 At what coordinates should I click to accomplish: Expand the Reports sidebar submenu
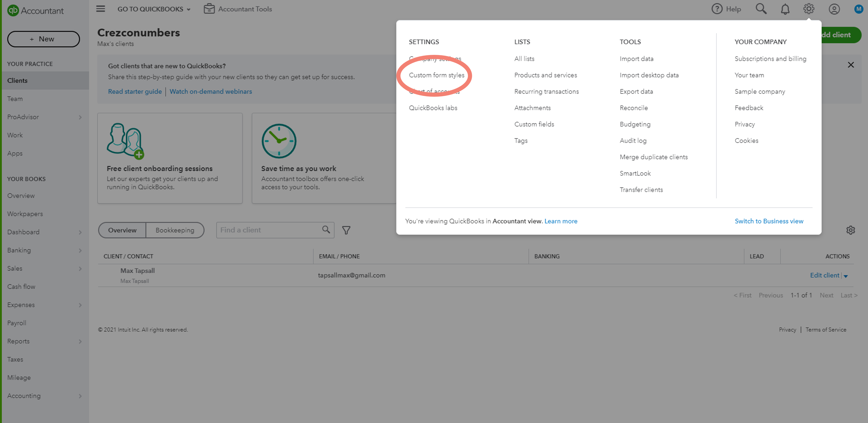pyautogui.click(x=80, y=341)
